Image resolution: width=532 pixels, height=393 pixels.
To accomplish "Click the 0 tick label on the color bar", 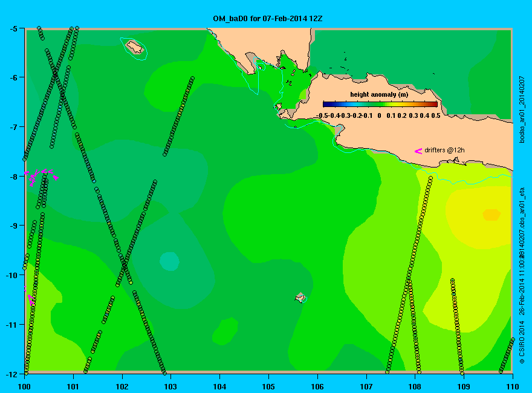I will click(x=379, y=115).
